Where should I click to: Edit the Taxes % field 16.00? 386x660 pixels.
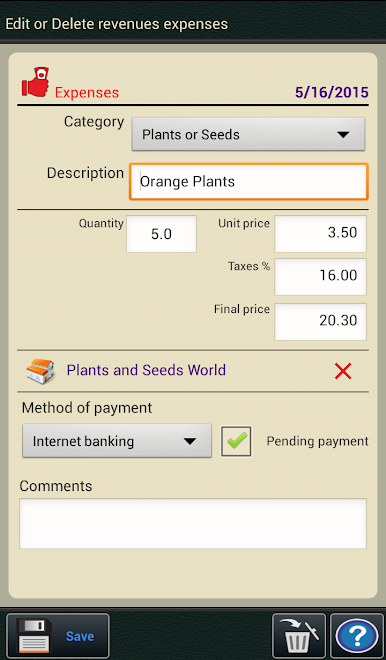[320, 277]
